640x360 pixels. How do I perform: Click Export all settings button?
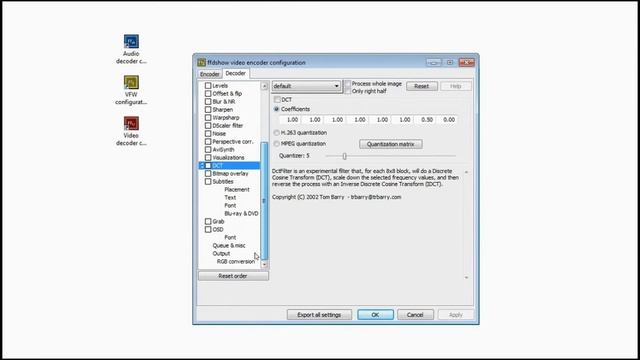319,315
